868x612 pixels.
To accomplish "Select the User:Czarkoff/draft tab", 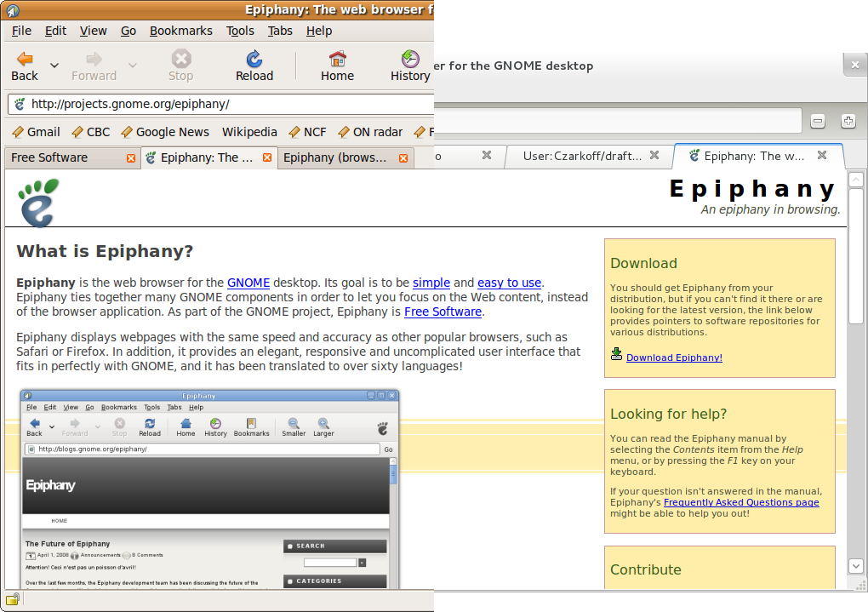I will [582, 156].
